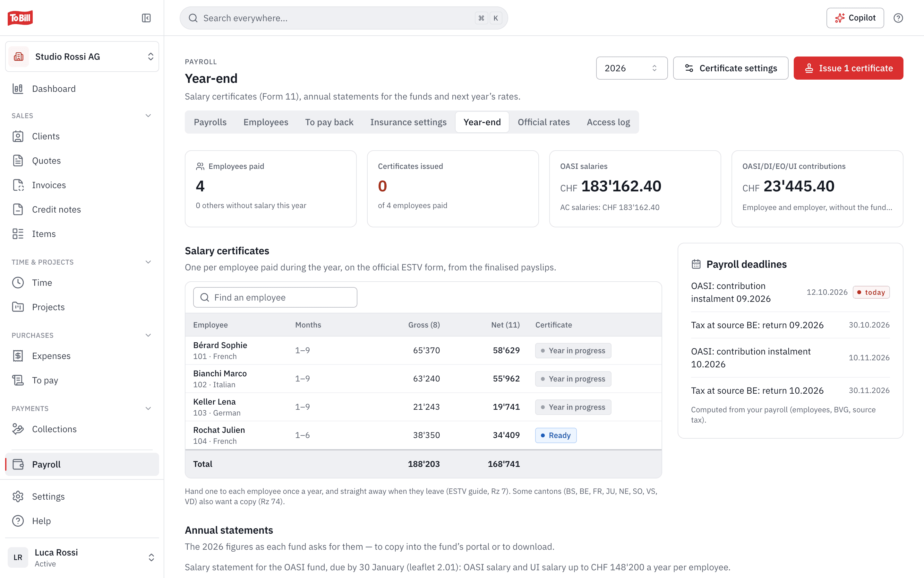This screenshot has width=924, height=578.
Task: Click Keller Lena's Year in progress badge
Action: tap(573, 407)
